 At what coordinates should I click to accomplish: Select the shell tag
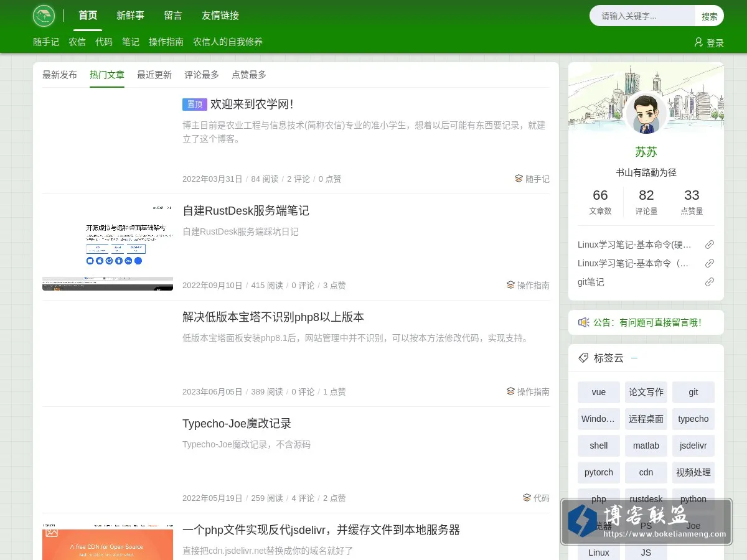[599, 446]
